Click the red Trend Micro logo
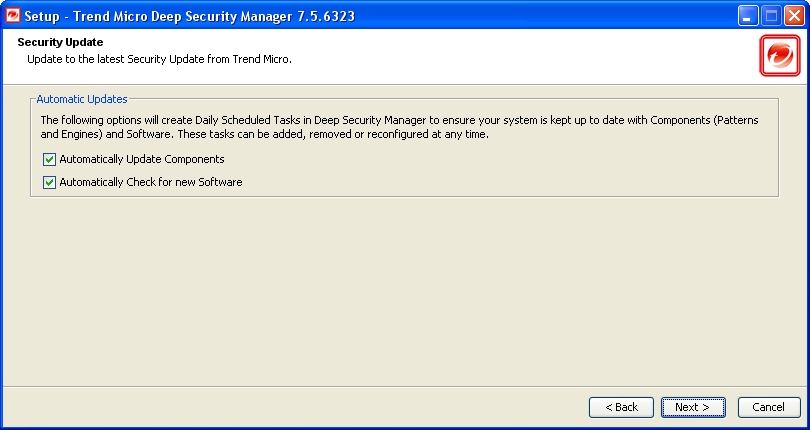Viewport: 810px width, 430px height. (779, 55)
